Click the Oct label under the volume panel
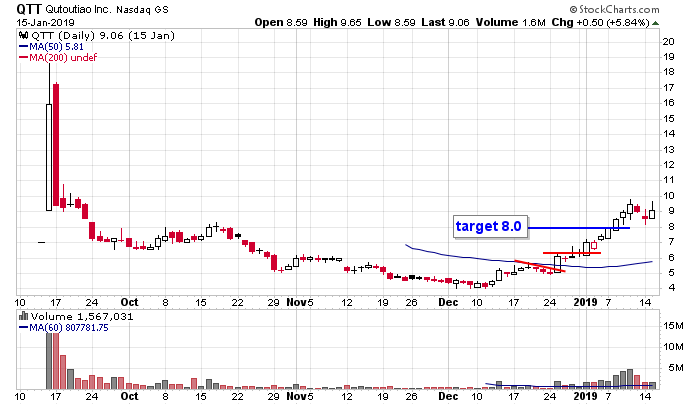The image size is (700, 405). pos(129,396)
